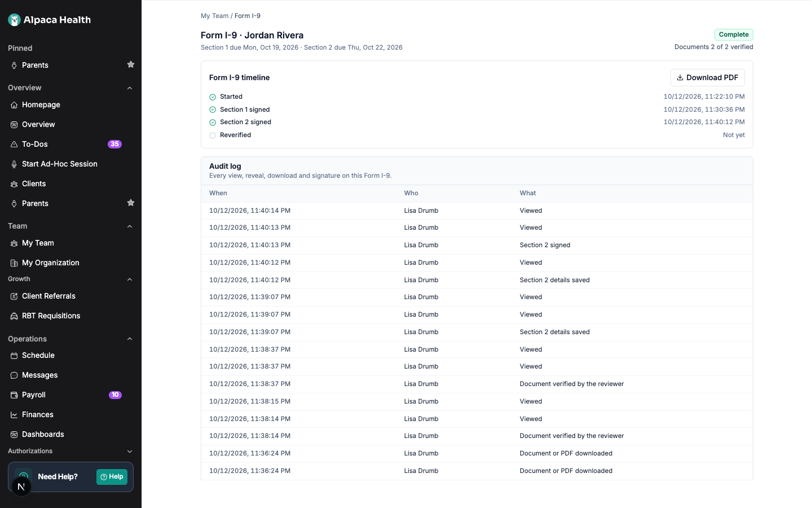Select the Section 2 signed audit log entry

tap(477, 245)
